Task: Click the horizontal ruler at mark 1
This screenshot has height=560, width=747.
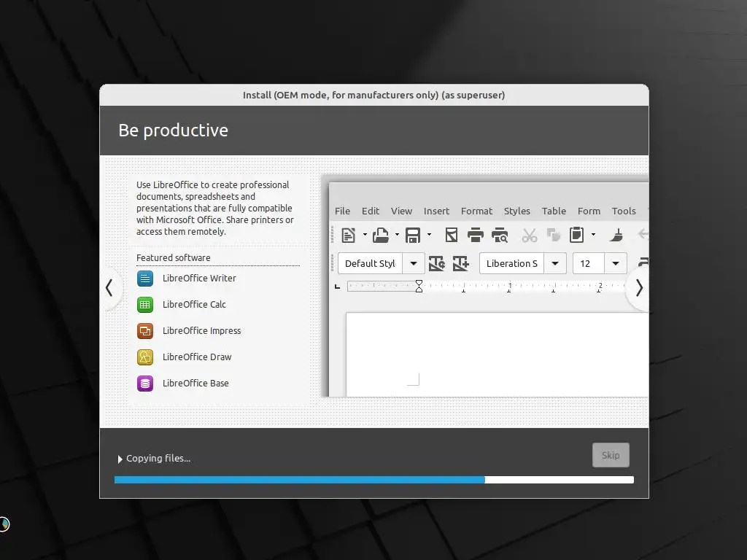Action: tap(510, 286)
